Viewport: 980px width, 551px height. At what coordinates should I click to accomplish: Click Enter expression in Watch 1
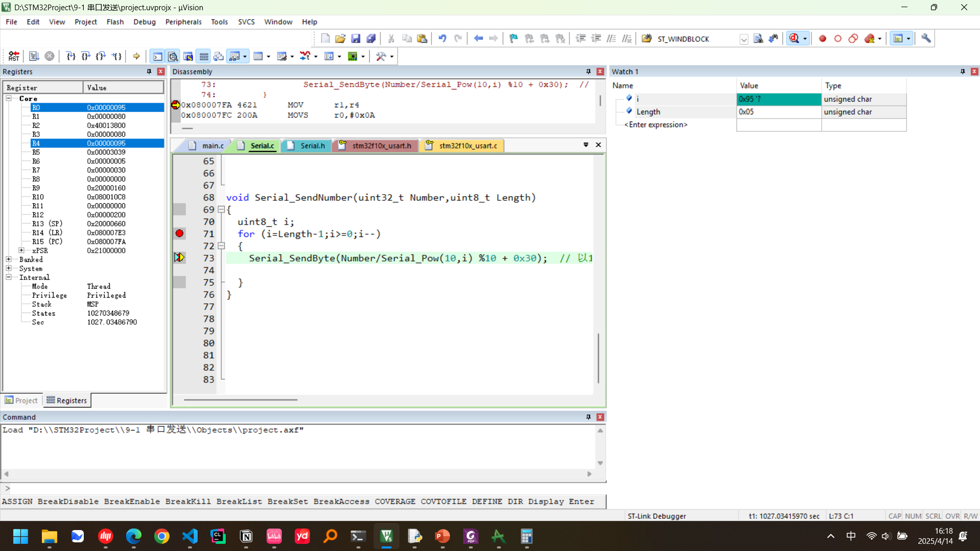pyautogui.click(x=656, y=125)
